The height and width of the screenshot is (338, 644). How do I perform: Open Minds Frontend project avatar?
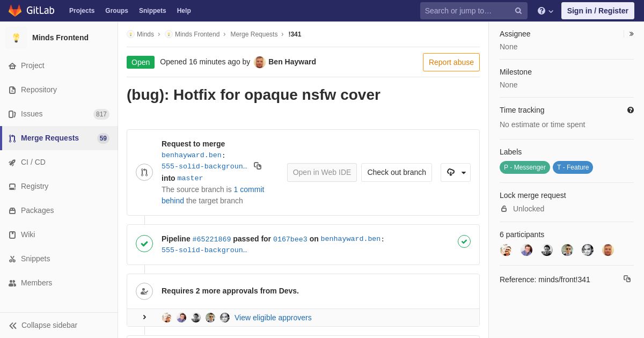(x=16, y=38)
